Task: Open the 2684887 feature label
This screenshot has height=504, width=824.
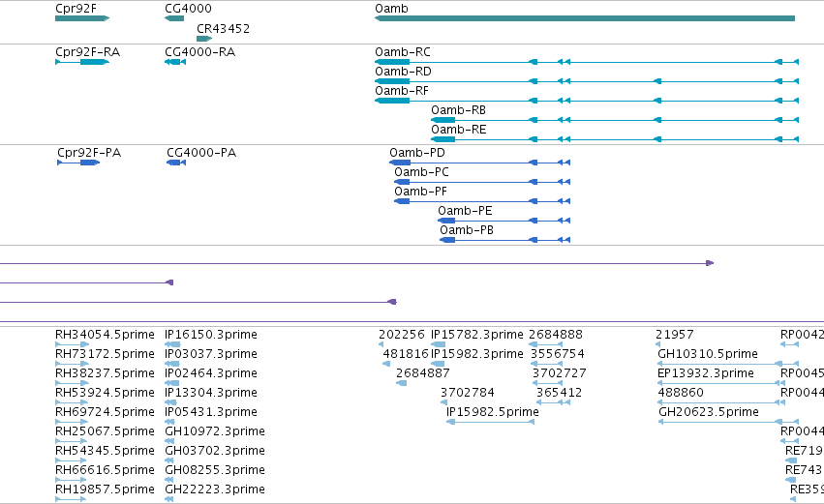Action: click(x=423, y=373)
